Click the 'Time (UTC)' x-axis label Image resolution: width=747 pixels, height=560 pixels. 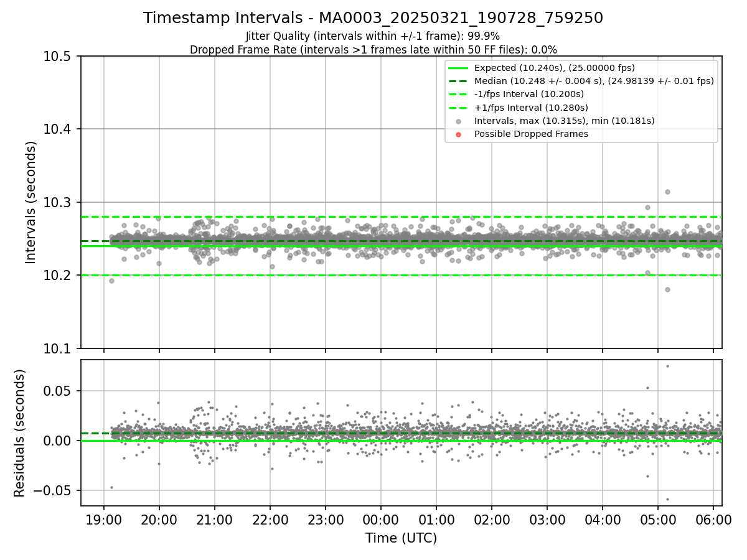(401, 538)
